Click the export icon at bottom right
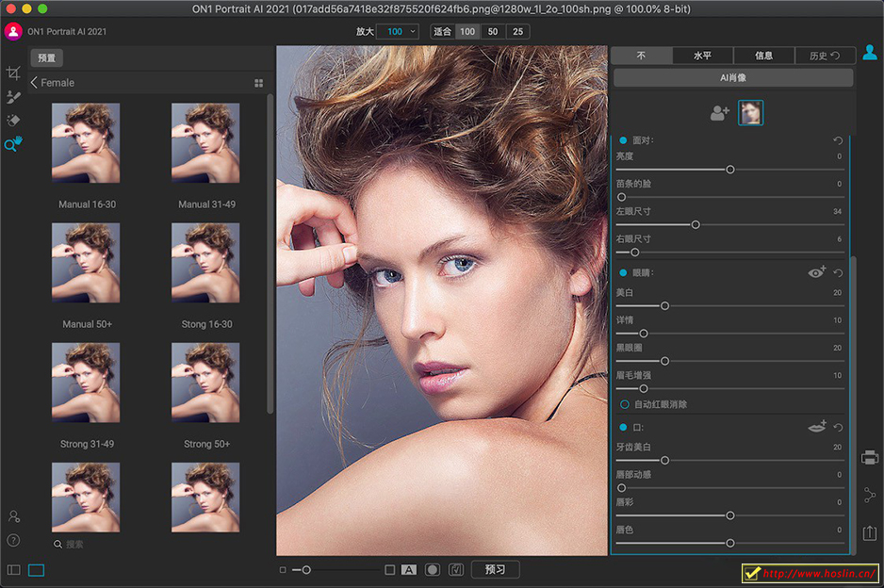 tap(869, 533)
